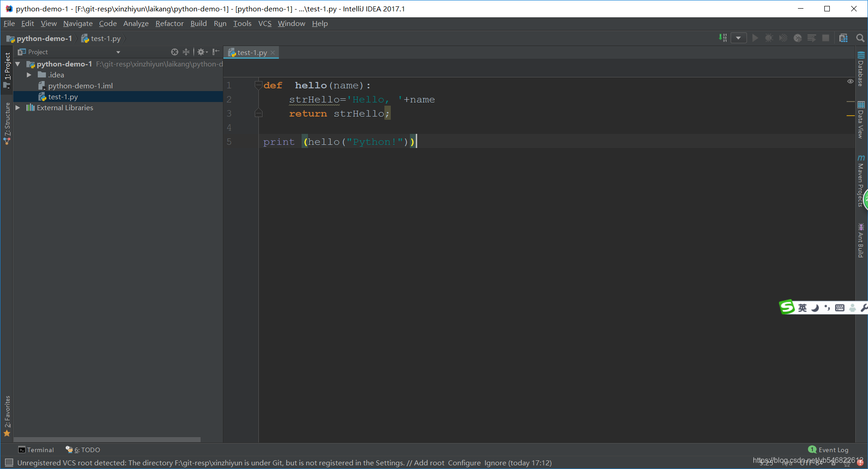
Task: Open the File menu
Action: 9,23
